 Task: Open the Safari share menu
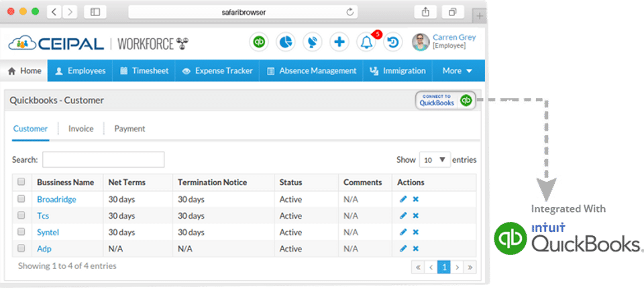(x=425, y=12)
